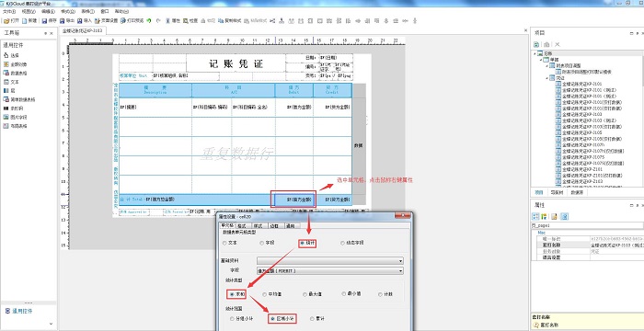Click the 记账凭证 title cell in the template
Viewport: 644px width, 331px height.
click(236, 63)
